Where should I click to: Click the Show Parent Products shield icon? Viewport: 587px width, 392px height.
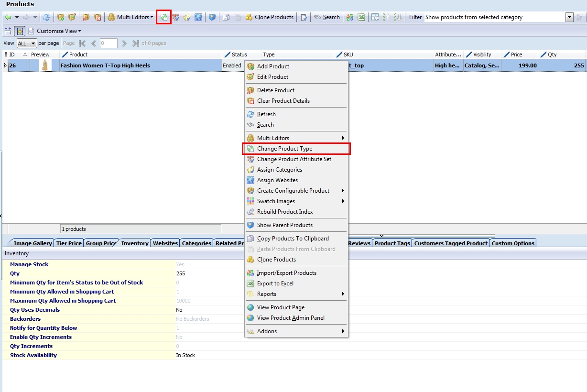tap(212, 17)
